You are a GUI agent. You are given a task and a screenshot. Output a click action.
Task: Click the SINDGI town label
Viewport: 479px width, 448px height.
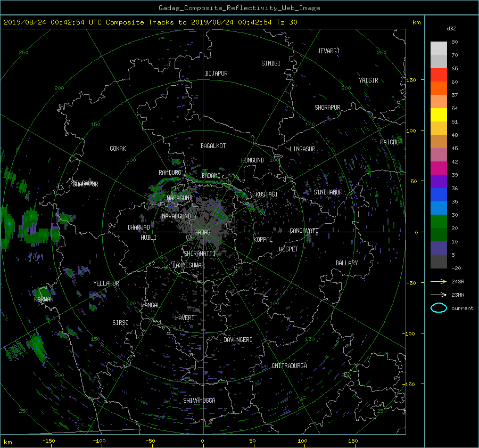pos(271,63)
